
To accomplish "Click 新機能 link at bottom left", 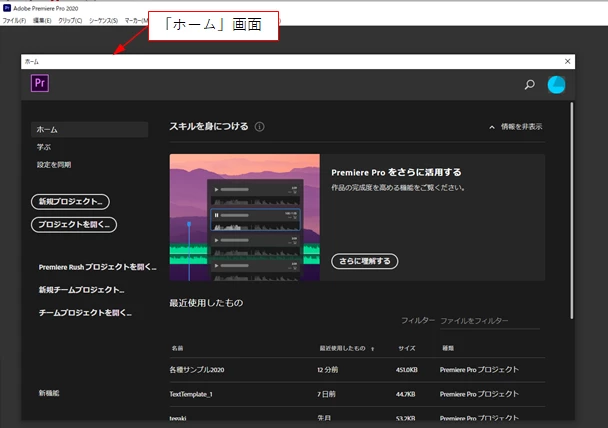I will [49, 393].
